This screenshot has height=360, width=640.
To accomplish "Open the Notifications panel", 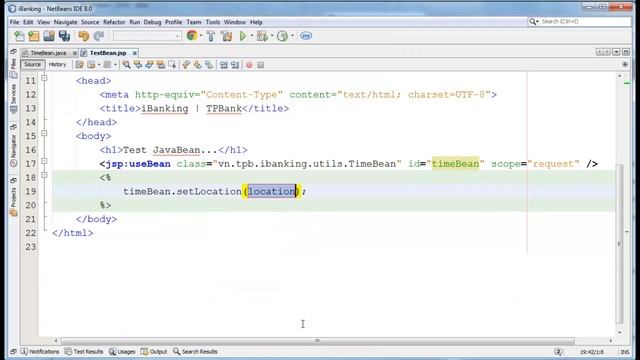I will click(x=40, y=351).
